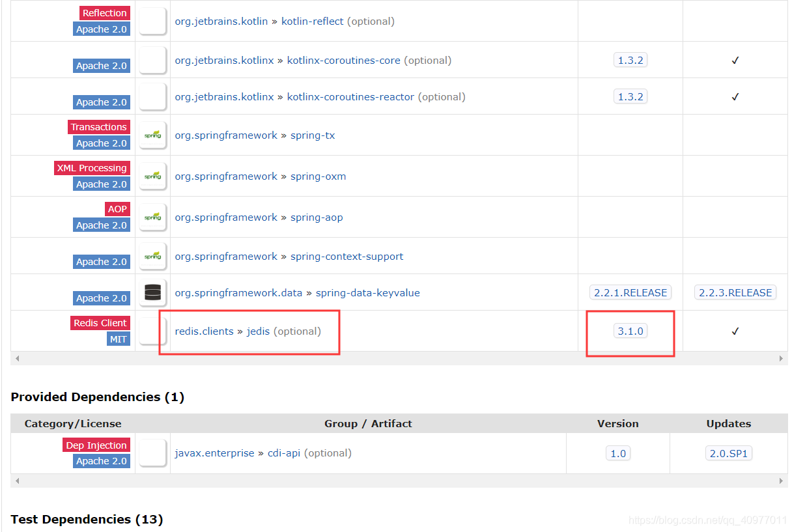This screenshot has height=532, width=792.
Task: Click the lower horizontal scrollbar track
Action: point(399,481)
